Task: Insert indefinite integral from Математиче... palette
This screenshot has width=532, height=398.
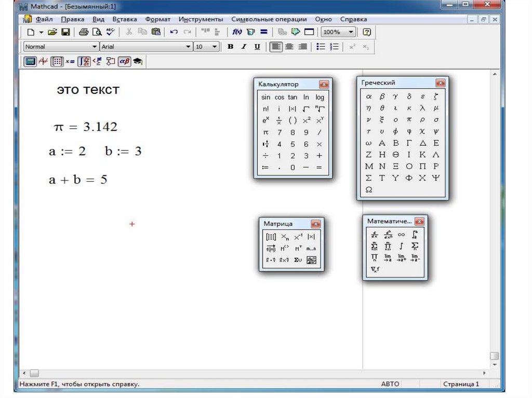Action: (x=402, y=246)
